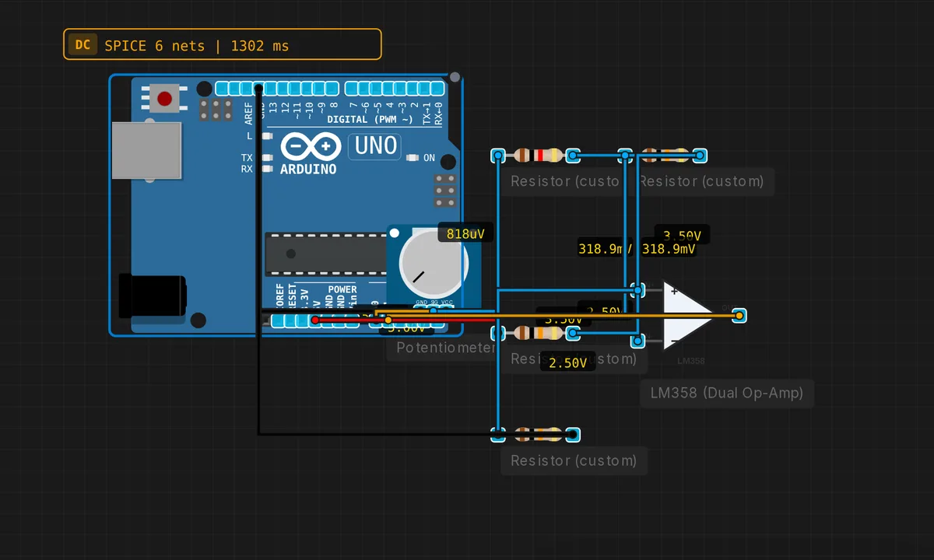Click the UNO label on the board

376,145
